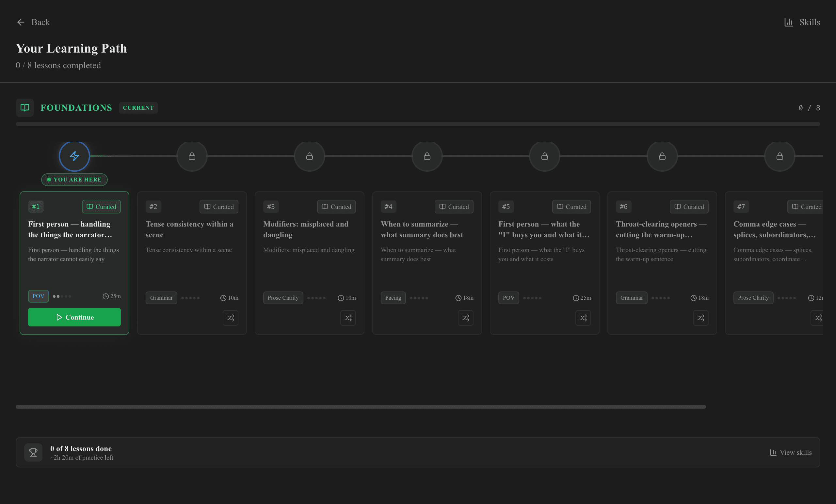The height and width of the screenshot is (504, 836).
Task: Open View skills link at bottom
Action: (x=791, y=452)
